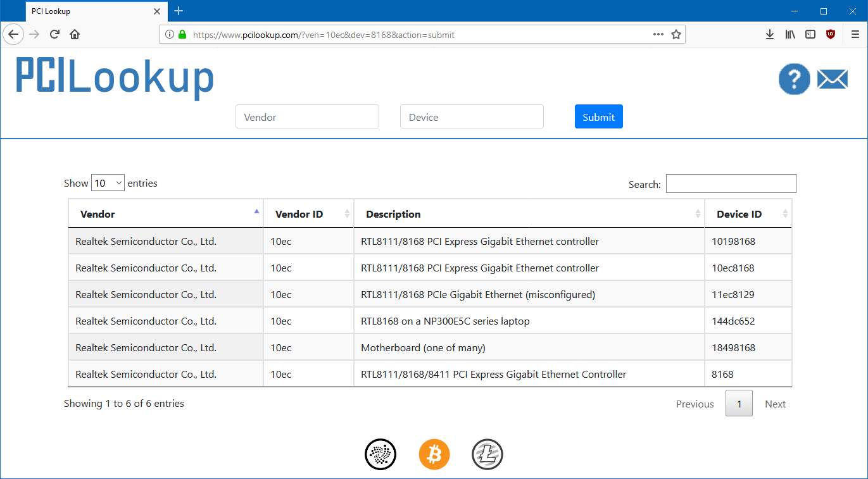The image size is (868, 479).
Task: Bookmark this page with the star
Action: (676, 35)
